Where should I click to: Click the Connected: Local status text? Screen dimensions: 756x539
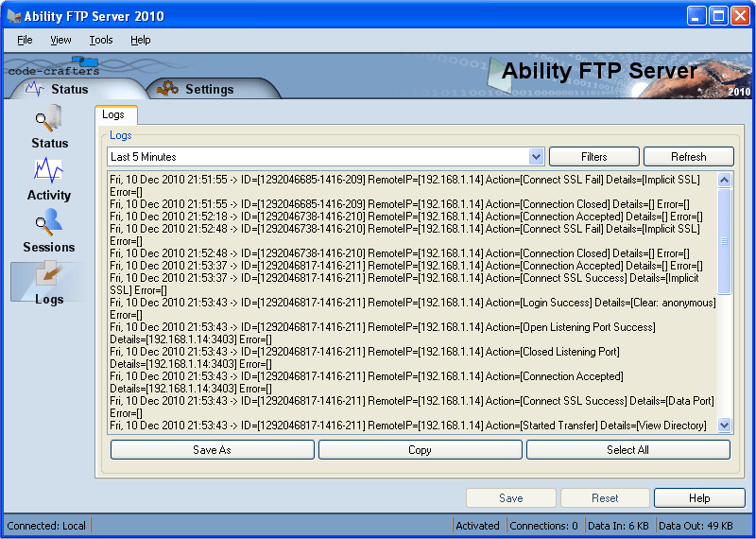coord(46,526)
